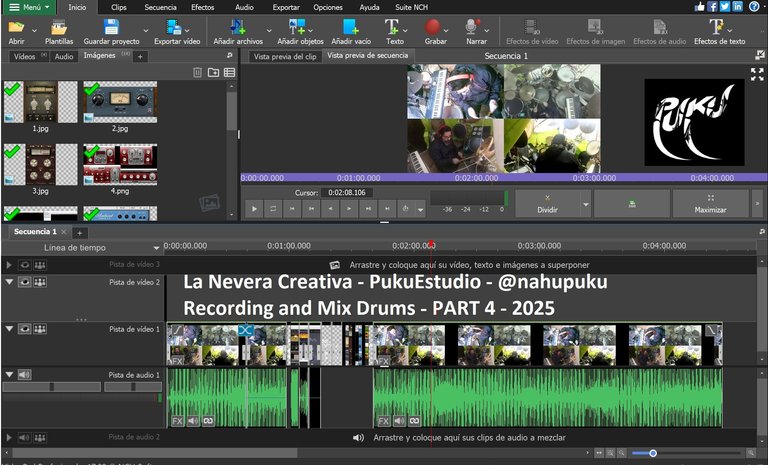Image resolution: width=768 pixels, height=465 pixels.
Task: Click the Añadir vacío icon
Action: 350,27
